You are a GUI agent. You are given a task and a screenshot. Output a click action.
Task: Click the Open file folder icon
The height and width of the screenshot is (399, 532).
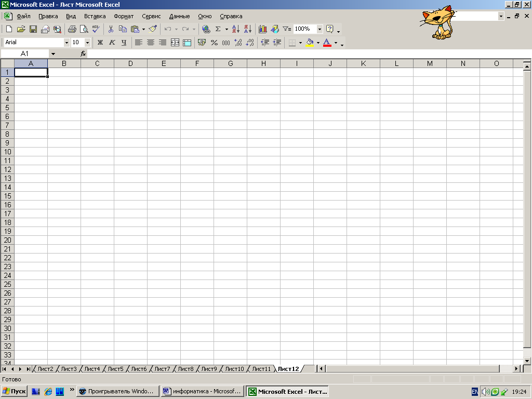click(21, 29)
